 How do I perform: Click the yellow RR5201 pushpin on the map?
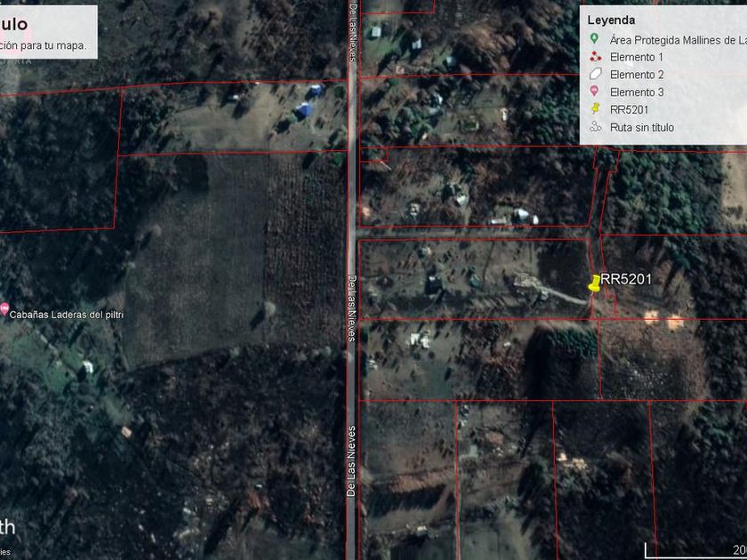tap(594, 284)
